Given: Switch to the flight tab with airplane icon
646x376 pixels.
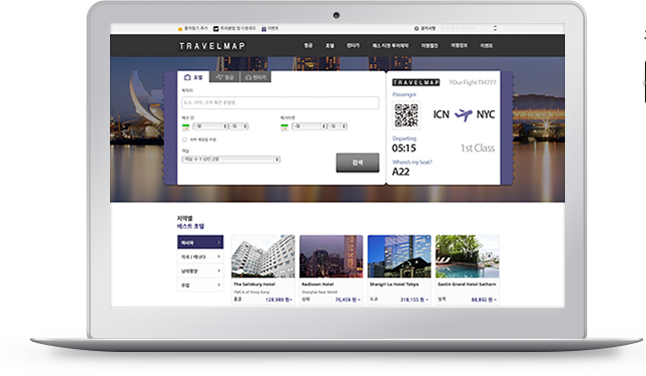Looking at the screenshot, I should [225, 77].
